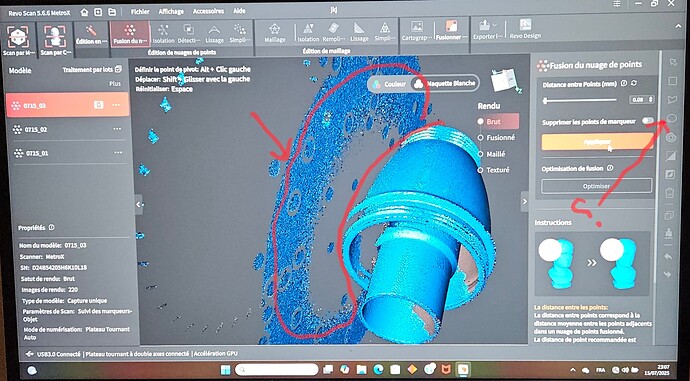690x381 pixels.
Task: Select the Fusionné render radio option
Action: (496, 138)
